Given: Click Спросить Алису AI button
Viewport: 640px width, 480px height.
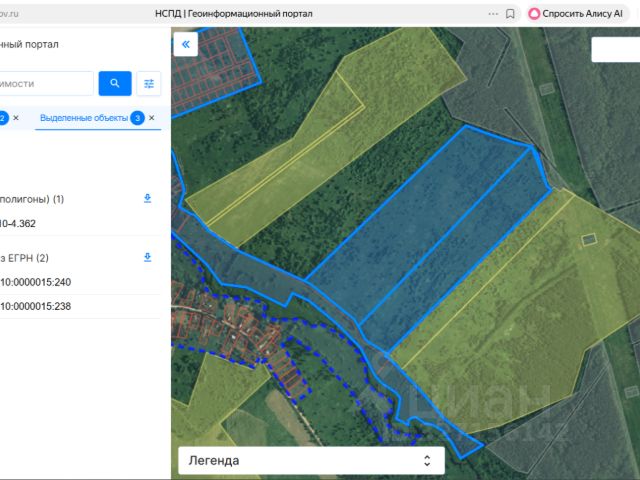Looking at the screenshot, I should 576,14.
